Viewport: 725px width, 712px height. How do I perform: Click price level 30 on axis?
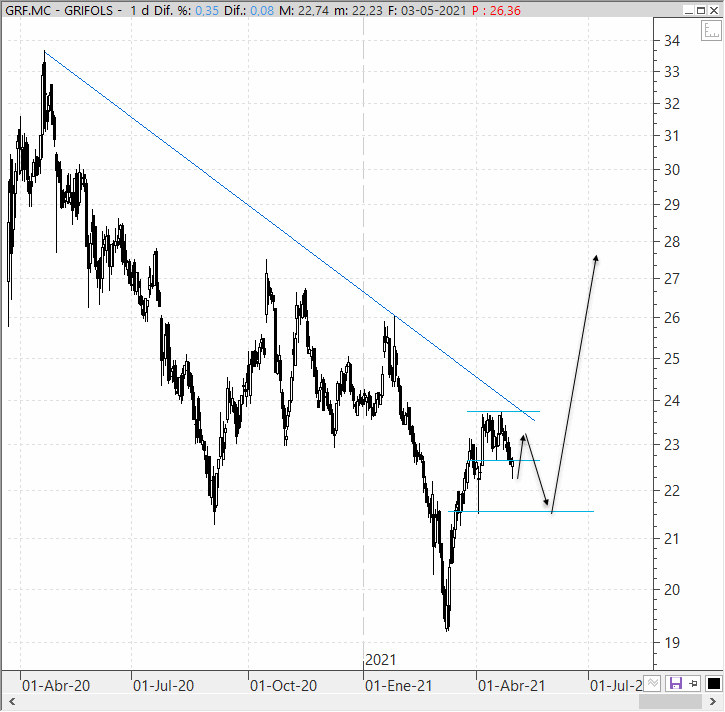pyautogui.click(x=672, y=170)
